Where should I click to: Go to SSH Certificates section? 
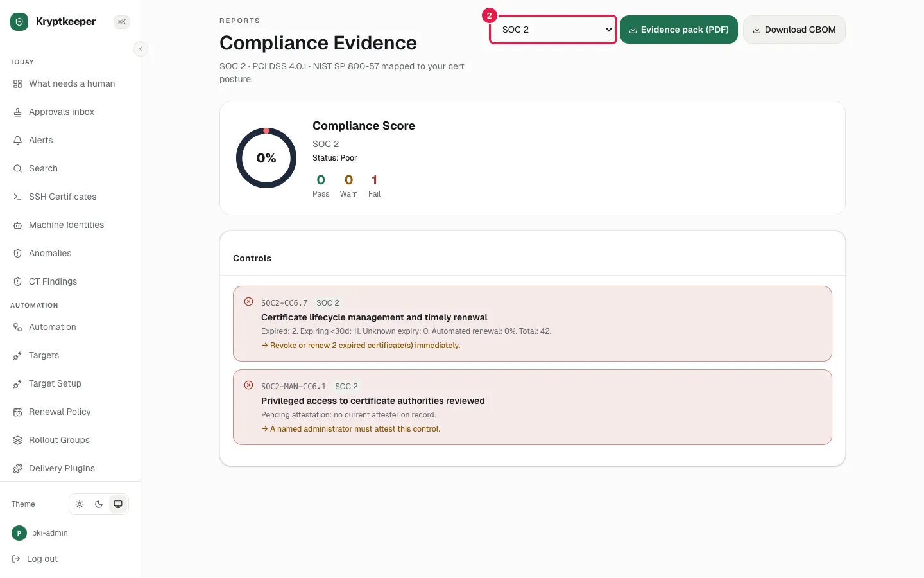point(62,197)
